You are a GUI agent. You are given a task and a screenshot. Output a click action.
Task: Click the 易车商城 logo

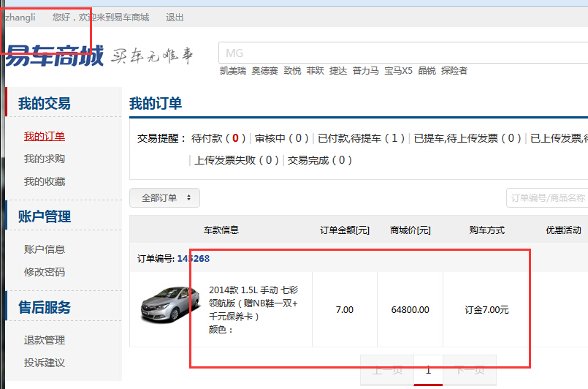pos(54,56)
